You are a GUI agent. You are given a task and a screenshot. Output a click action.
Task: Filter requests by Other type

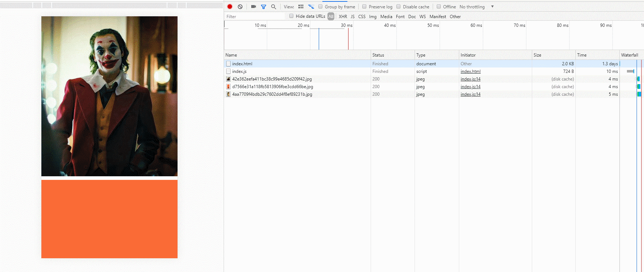(455, 16)
